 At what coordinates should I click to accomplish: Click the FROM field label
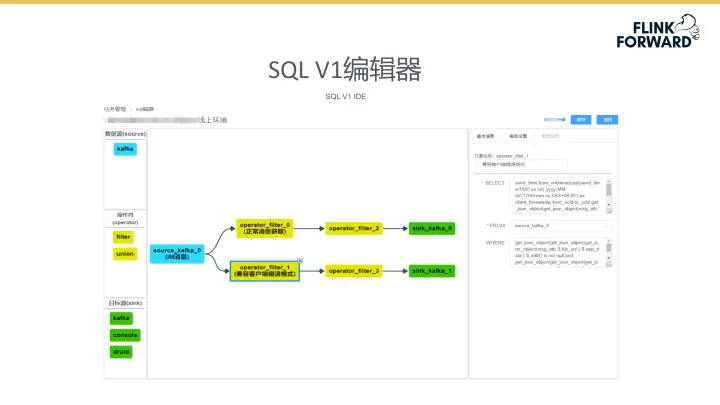coord(496,225)
